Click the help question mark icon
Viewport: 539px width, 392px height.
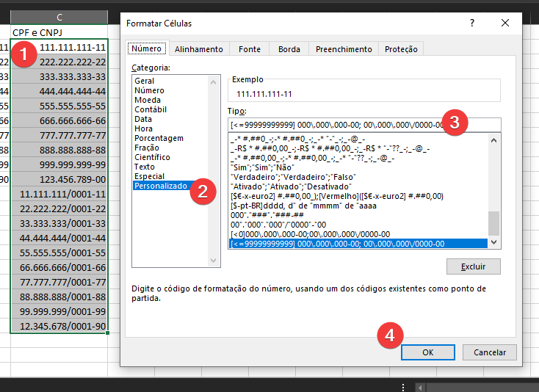pyautogui.click(x=472, y=23)
